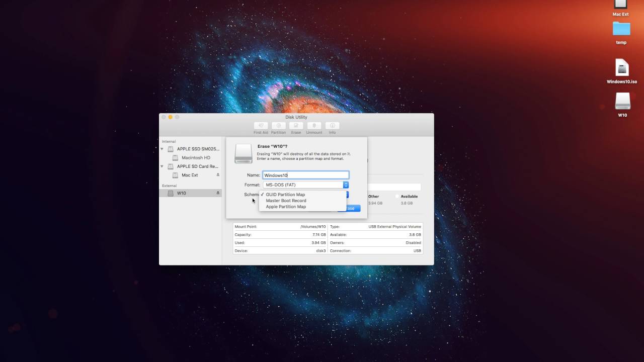This screenshot has height=362, width=644.
Task: Collapse the APPLE SSD disclosure triangle
Action: pos(162,149)
